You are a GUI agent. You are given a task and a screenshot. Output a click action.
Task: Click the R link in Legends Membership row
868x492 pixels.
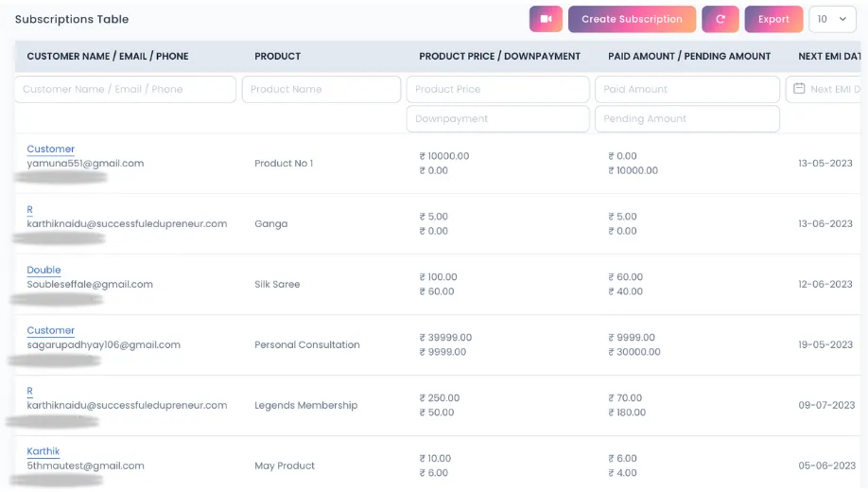pyautogui.click(x=30, y=391)
